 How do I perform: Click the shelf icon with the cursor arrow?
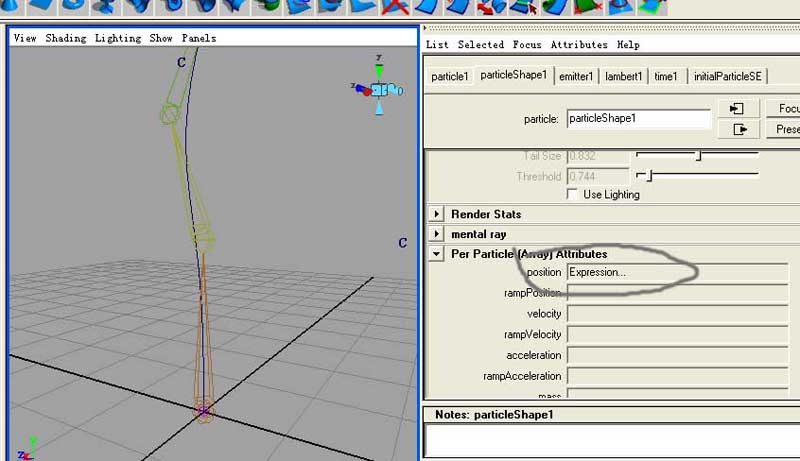[524, 7]
